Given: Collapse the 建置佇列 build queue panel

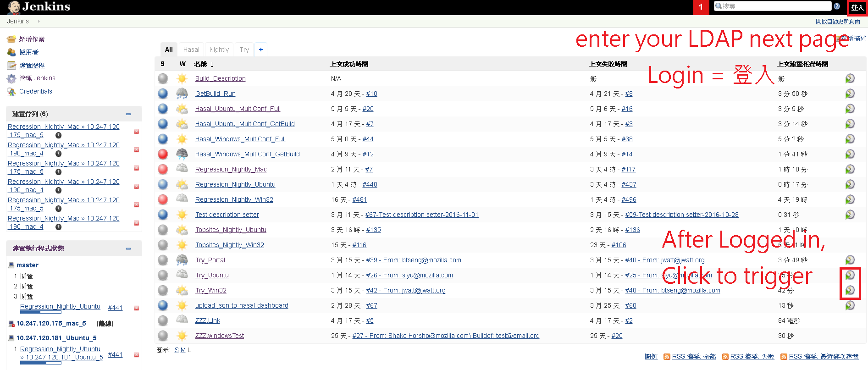Looking at the screenshot, I should tap(128, 114).
